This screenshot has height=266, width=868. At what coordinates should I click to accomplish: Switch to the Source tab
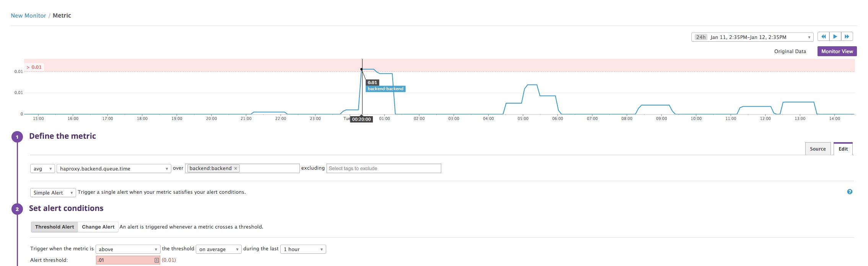pyautogui.click(x=818, y=149)
